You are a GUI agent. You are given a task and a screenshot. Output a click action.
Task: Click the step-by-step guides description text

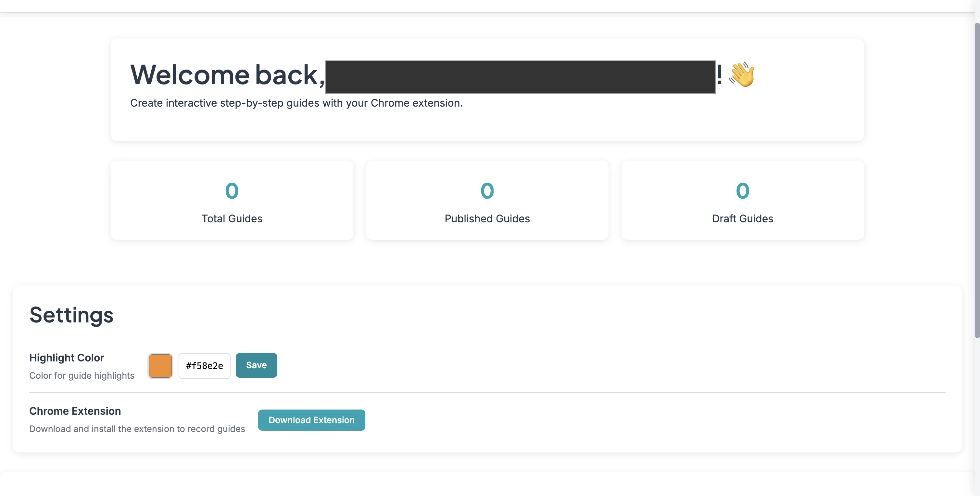296,103
